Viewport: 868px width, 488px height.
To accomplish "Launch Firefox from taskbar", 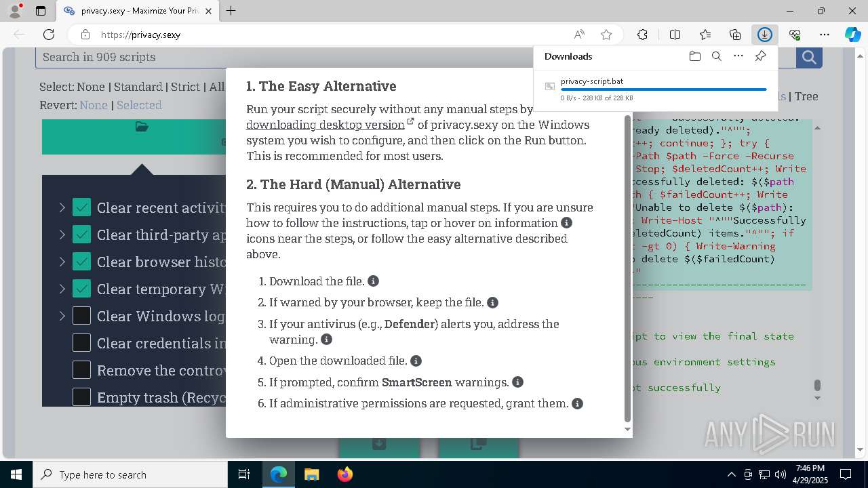I will (344, 474).
